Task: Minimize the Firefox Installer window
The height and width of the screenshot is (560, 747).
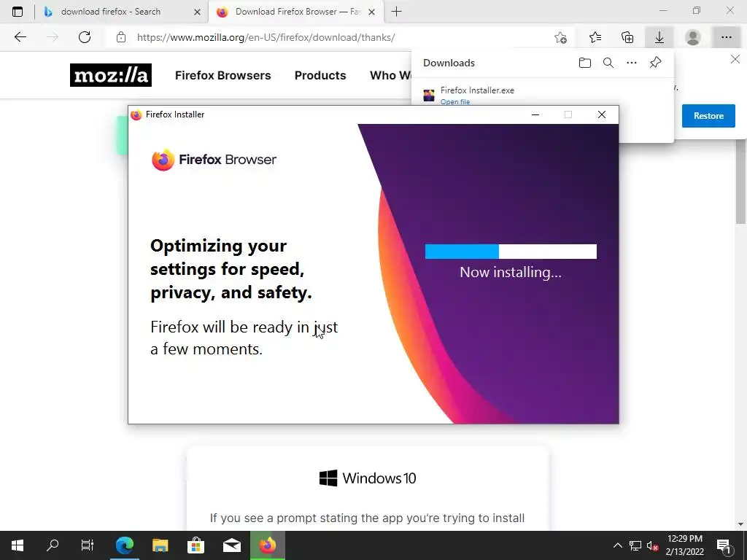Action: (535, 114)
